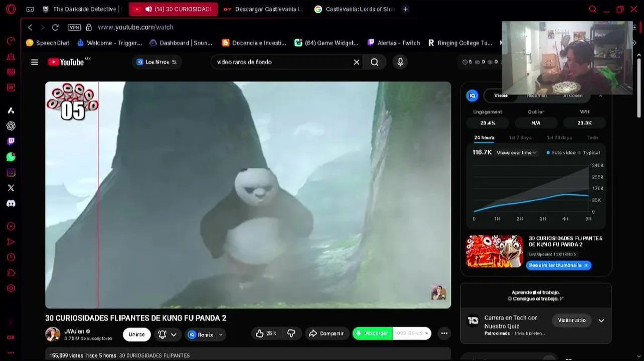Select the 24 hours stats tab

[x=484, y=138]
